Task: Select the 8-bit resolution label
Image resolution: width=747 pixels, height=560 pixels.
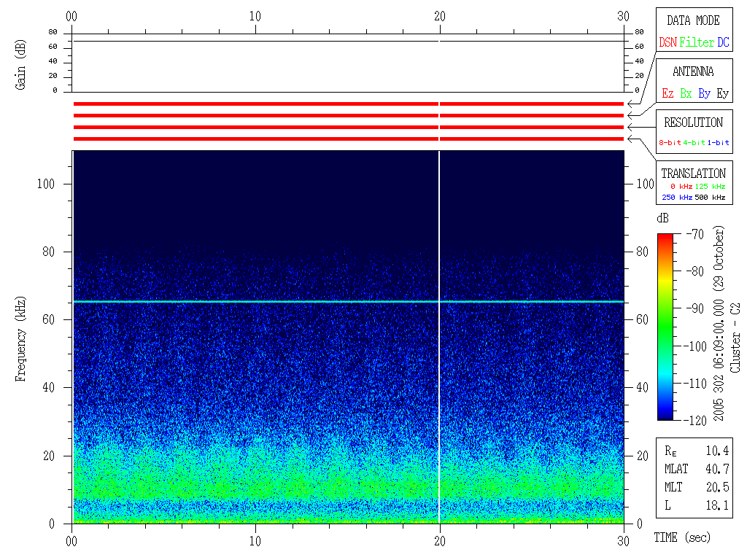Action: point(670,143)
